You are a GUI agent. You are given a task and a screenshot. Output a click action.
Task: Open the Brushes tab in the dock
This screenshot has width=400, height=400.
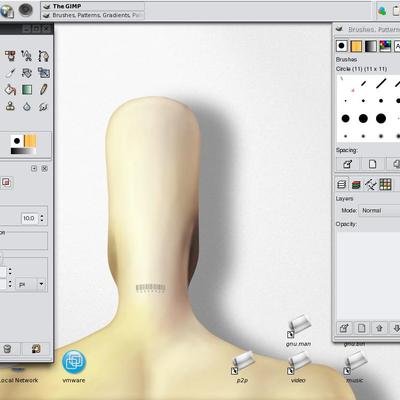point(342,46)
